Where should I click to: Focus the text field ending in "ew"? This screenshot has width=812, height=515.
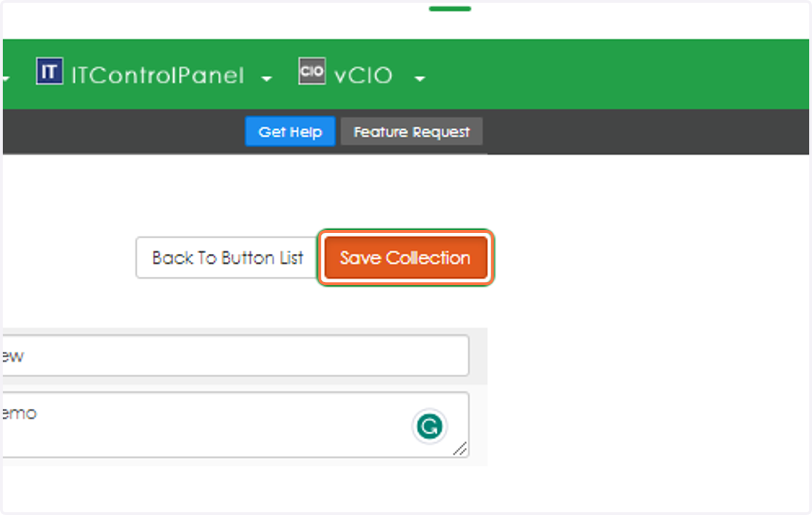point(235,355)
